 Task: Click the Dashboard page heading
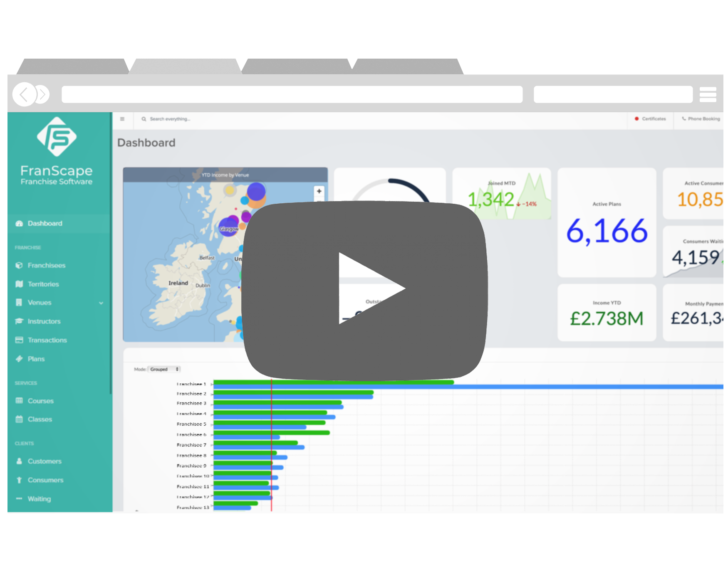[146, 143]
